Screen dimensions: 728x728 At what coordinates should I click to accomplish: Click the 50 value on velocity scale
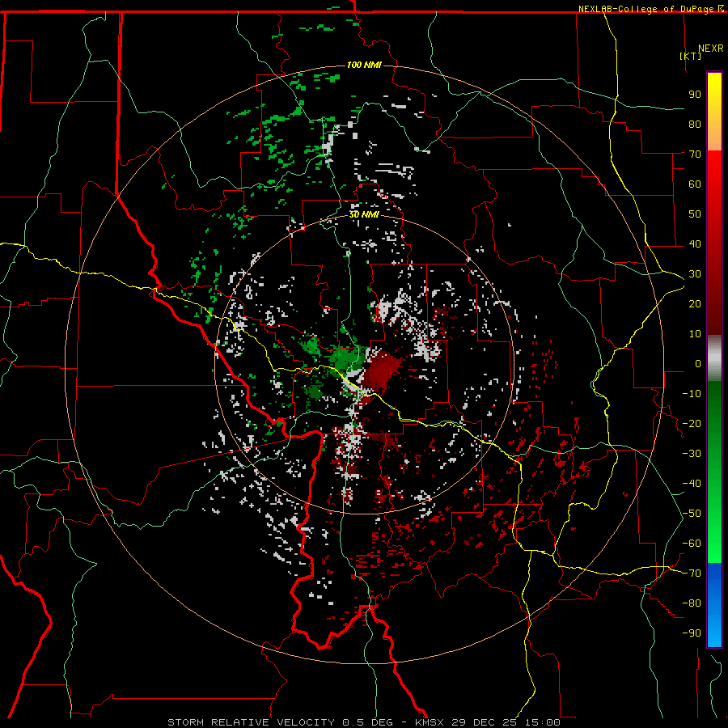point(695,214)
